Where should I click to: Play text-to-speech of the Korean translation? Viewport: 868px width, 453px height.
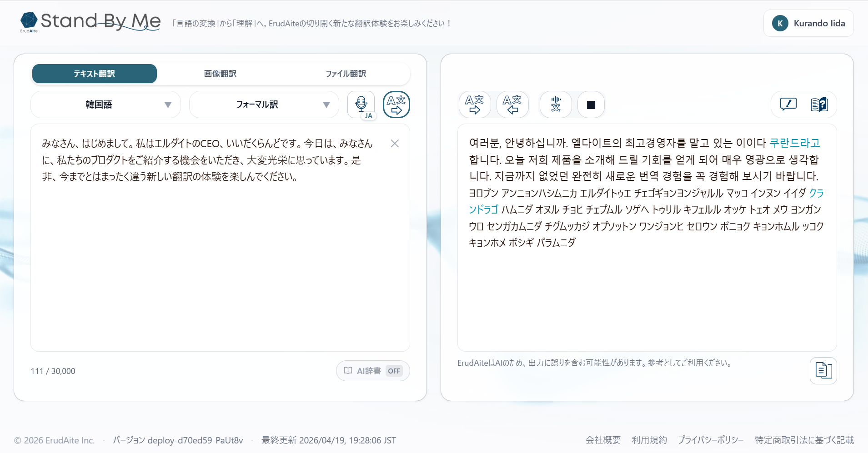coord(555,104)
